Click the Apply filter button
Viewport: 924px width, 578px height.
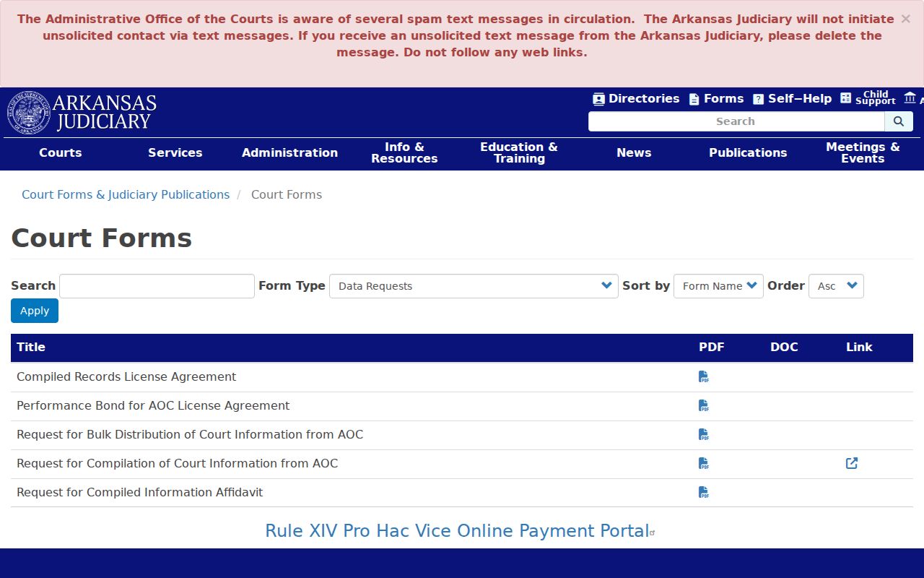tap(35, 311)
